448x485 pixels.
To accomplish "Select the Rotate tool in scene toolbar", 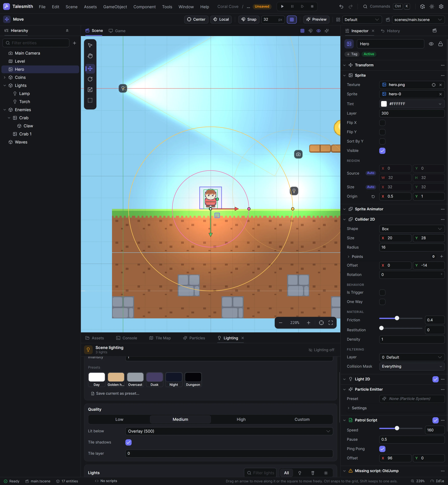I will pos(90,79).
